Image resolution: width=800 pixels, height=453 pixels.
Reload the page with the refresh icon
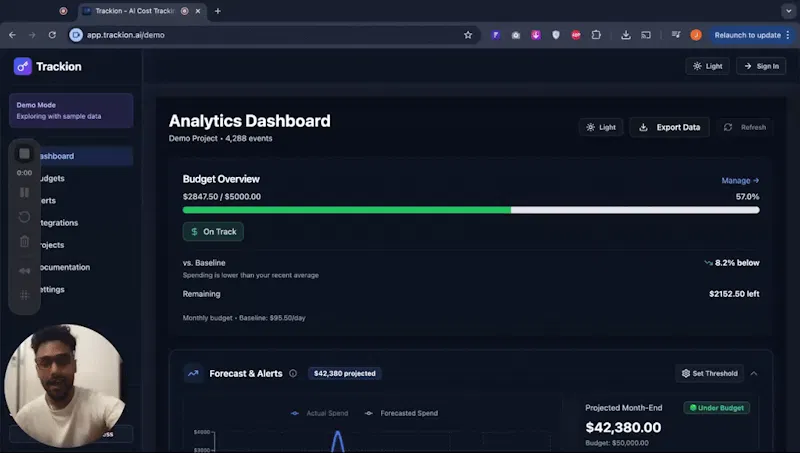click(x=52, y=35)
